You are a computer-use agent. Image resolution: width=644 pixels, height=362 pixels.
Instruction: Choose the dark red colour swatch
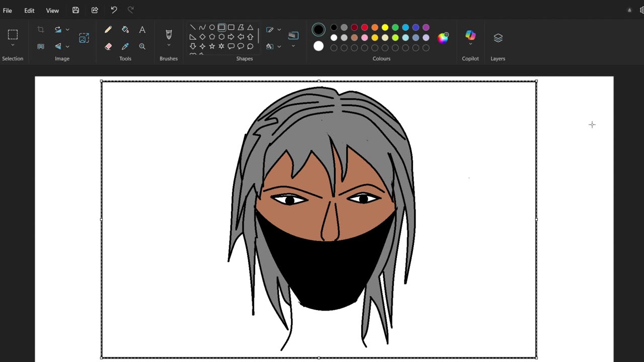pos(354,28)
